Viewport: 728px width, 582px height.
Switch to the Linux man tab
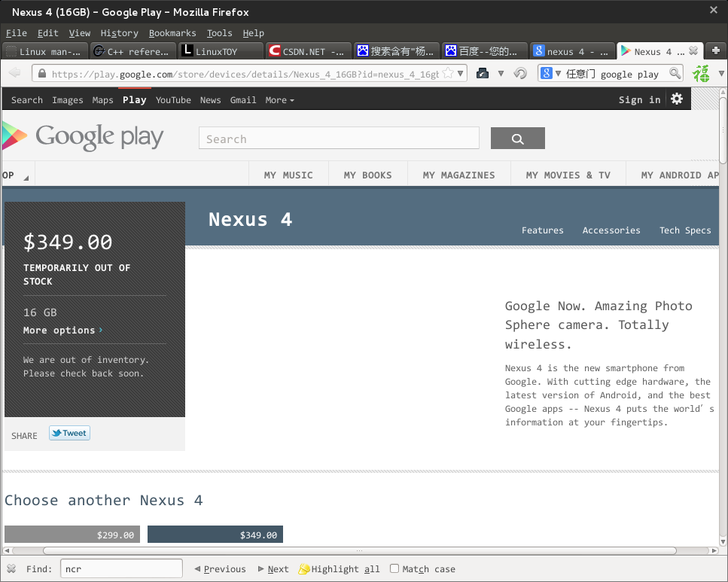point(45,51)
